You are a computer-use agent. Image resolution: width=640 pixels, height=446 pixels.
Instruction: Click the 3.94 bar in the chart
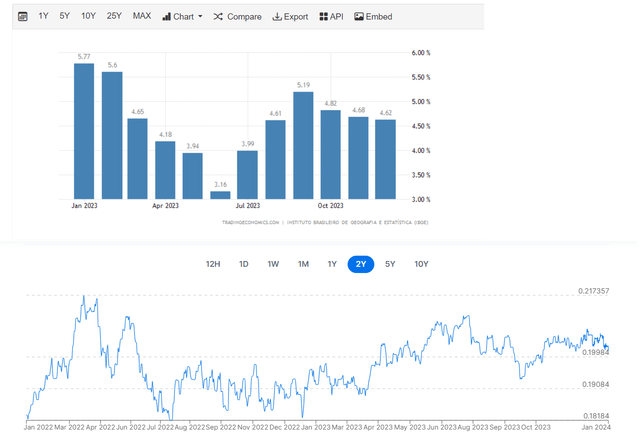193,176
